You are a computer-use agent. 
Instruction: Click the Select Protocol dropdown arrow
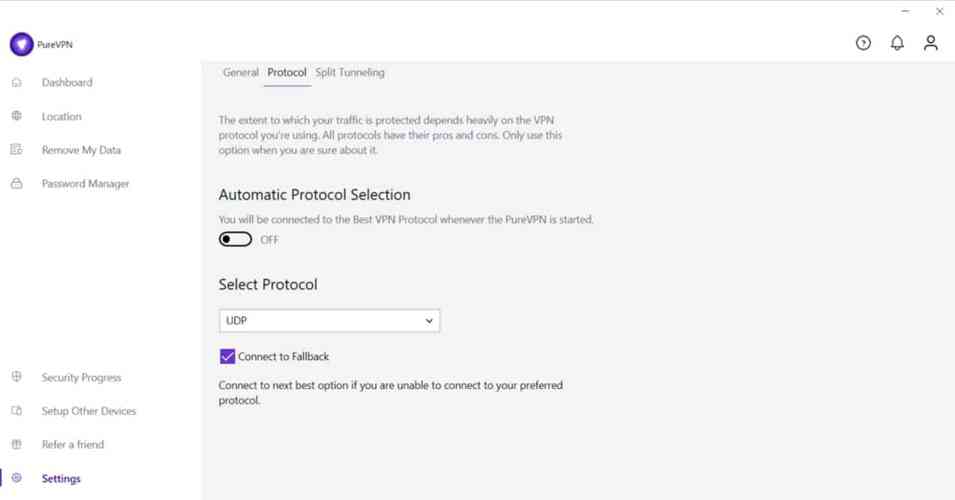coord(429,321)
